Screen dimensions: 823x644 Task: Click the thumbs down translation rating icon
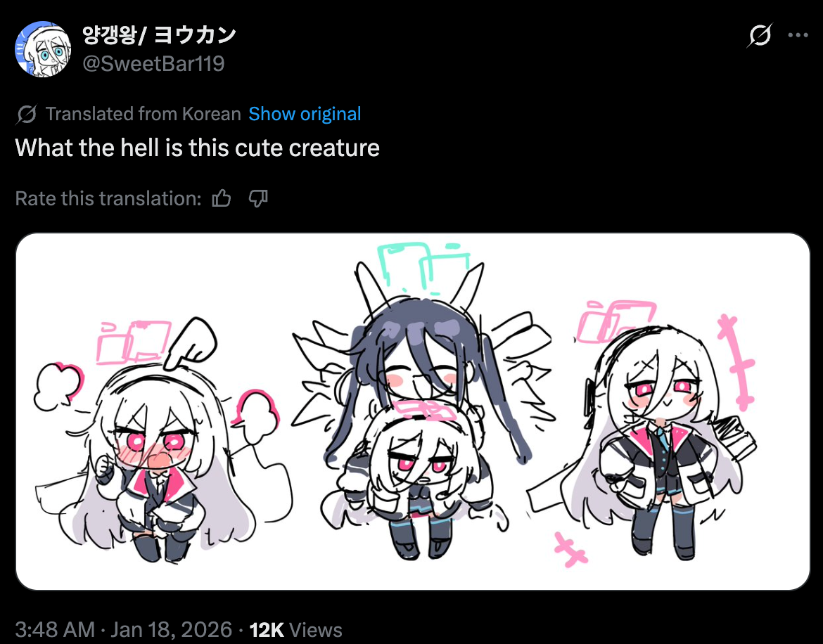click(258, 198)
